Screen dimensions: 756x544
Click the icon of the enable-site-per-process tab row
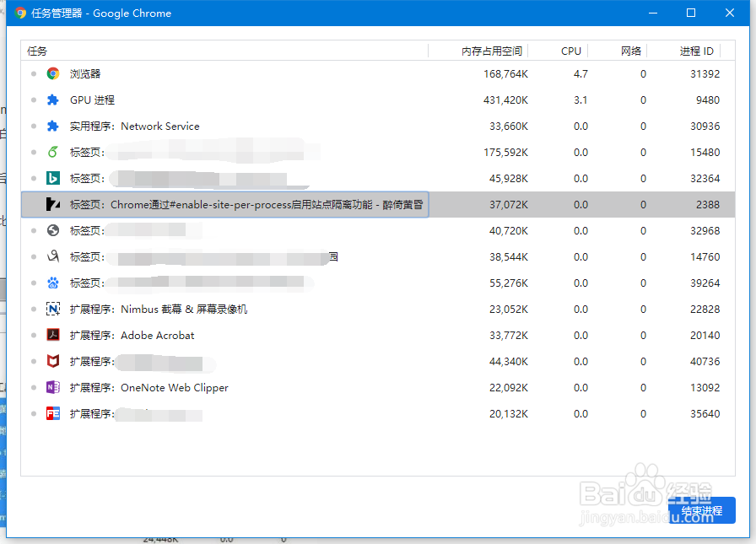53,204
